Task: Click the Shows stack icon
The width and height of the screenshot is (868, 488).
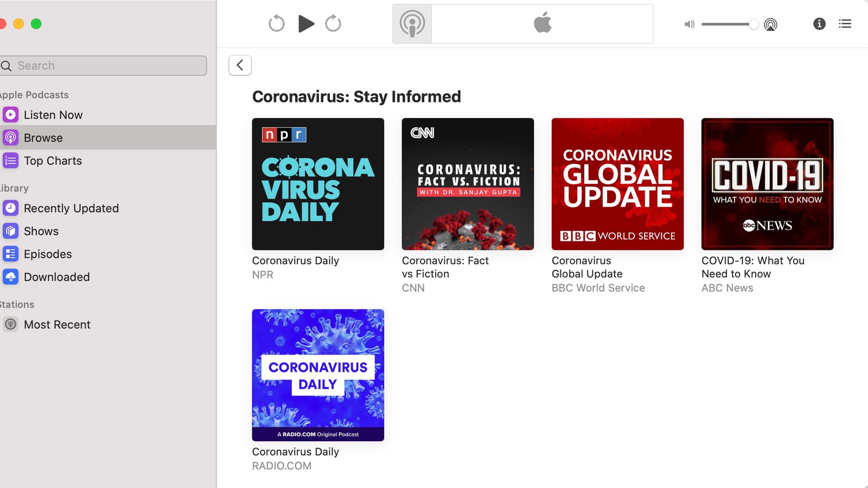Action: tap(11, 231)
